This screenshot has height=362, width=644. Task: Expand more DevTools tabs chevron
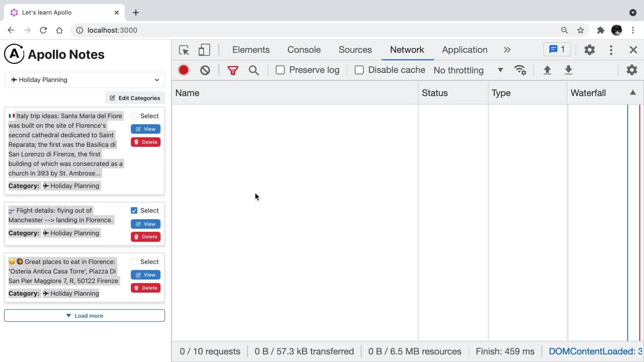point(507,50)
